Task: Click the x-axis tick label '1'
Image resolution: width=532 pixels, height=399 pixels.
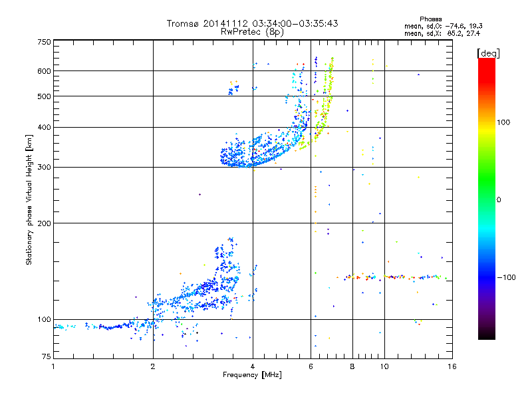Action: pyautogui.click(x=53, y=366)
